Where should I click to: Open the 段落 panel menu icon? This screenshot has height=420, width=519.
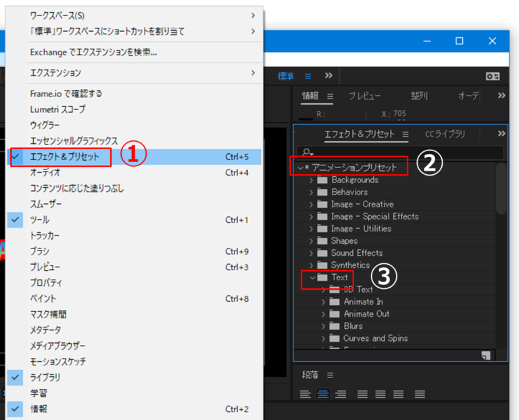[330, 375]
